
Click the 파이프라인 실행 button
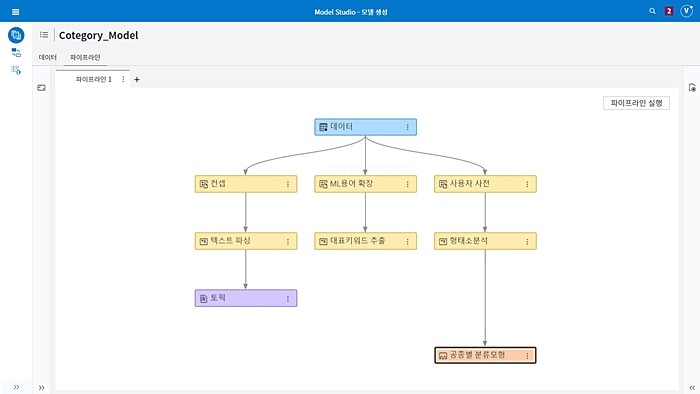tap(636, 103)
